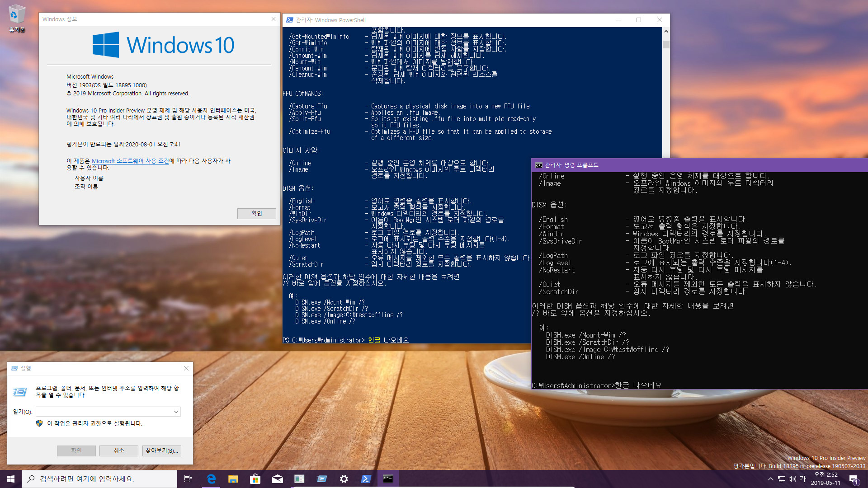Viewport: 868px width, 488px height.
Task: Click 'DISM.exe /Online /?' in Command Prompt
Action: pos(580,357)
